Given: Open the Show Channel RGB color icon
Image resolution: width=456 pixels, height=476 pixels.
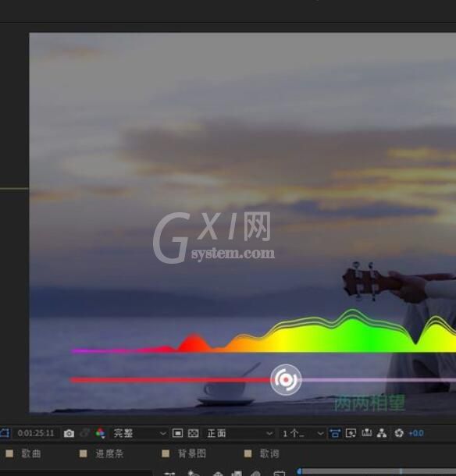Looking at the screenshot, I should (x=100, y=434).
